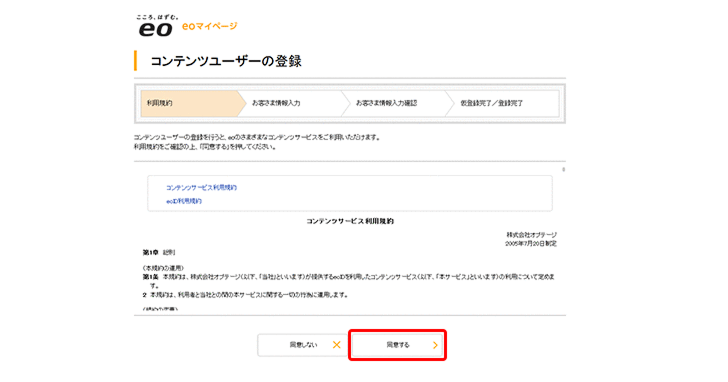Click the X icon on 同意しない
This screenshot has height=382, width=728.
point(337,345)
